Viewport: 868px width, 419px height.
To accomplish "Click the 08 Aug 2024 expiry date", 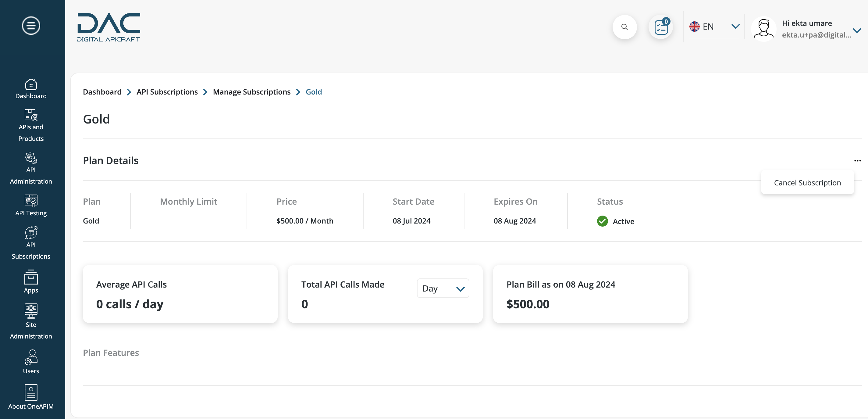I will click(514, 221).
